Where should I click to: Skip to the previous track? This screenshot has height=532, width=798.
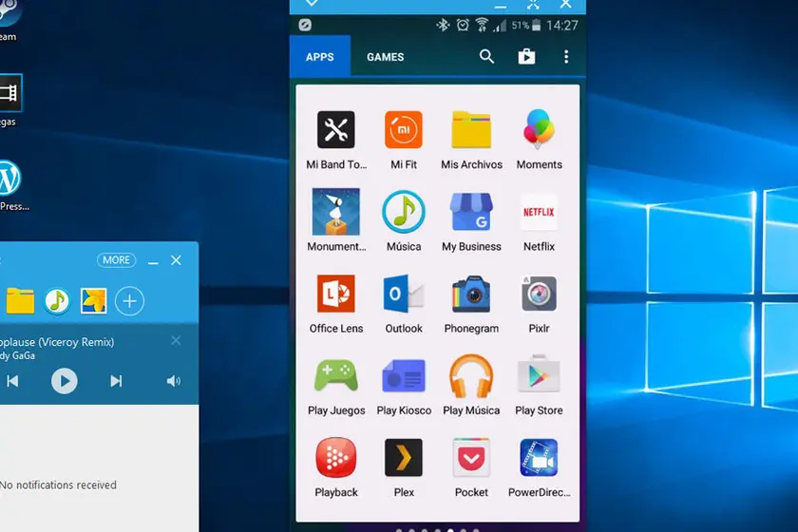point(12,381)
